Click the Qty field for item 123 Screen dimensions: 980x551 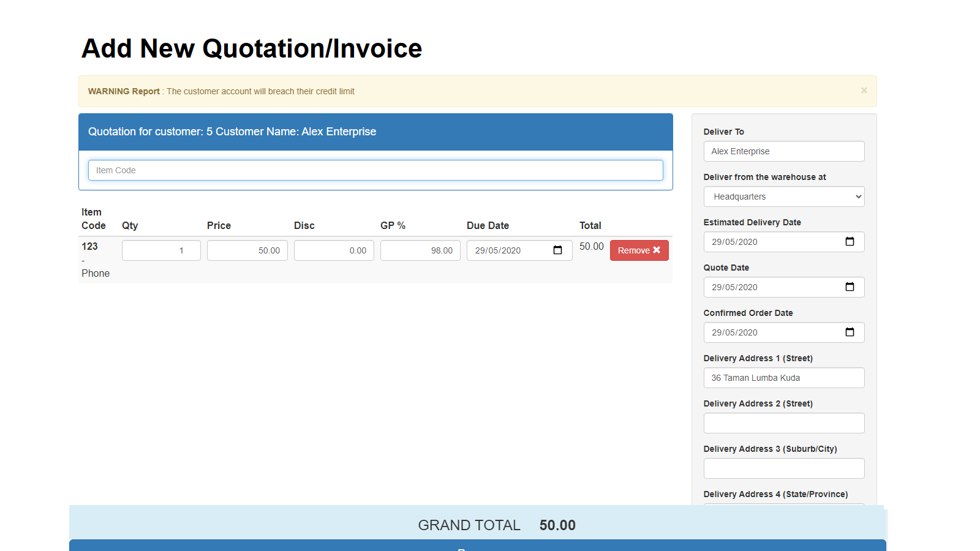(160, 250)
